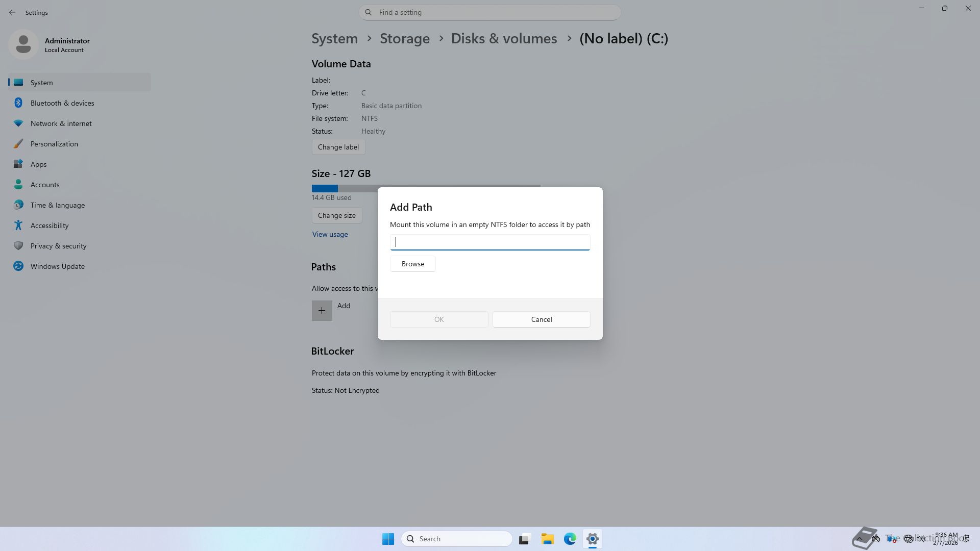Click Privacy & security shield icon
This screenshot has width=980, height=551.
[18, 246]
